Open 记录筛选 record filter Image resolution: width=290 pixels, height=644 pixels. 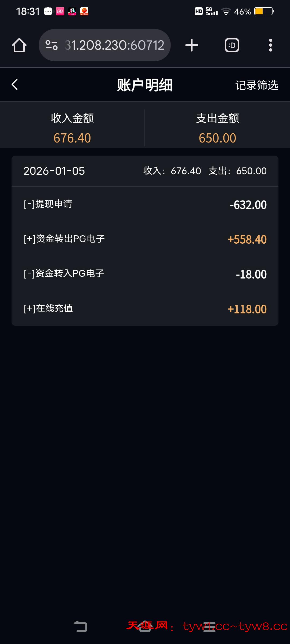256,85
